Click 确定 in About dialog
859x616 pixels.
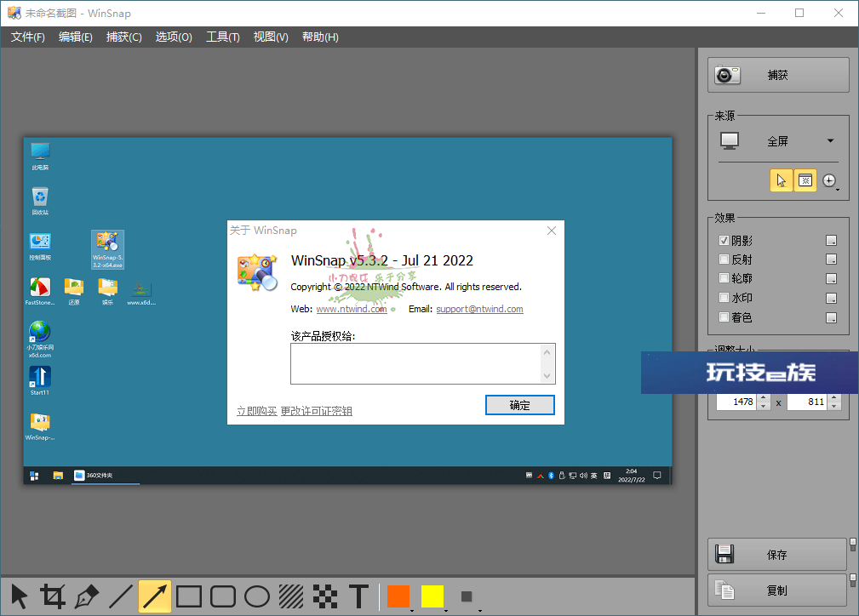pyautogui.click(x=520, y=405)
